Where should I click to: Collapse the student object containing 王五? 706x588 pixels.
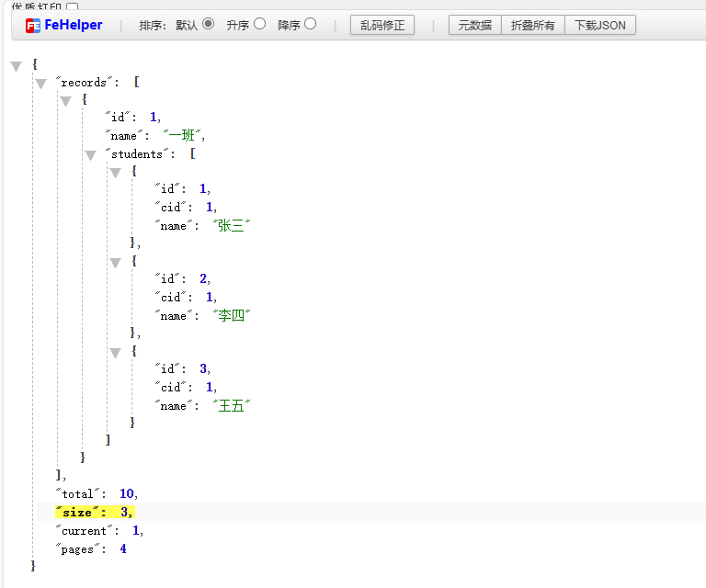point(115,353)
